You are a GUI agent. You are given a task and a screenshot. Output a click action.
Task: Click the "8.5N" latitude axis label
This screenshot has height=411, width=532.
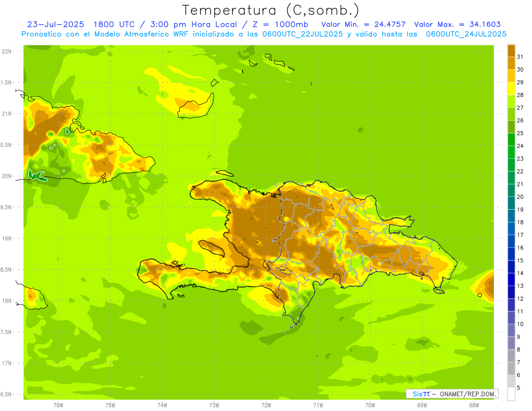click(6, 270)
